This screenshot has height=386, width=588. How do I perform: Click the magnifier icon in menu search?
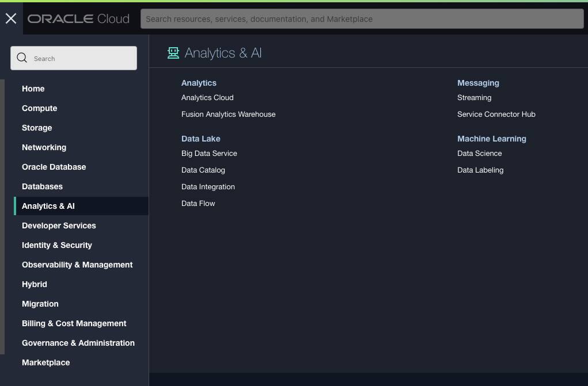click(x=22, y=58)
